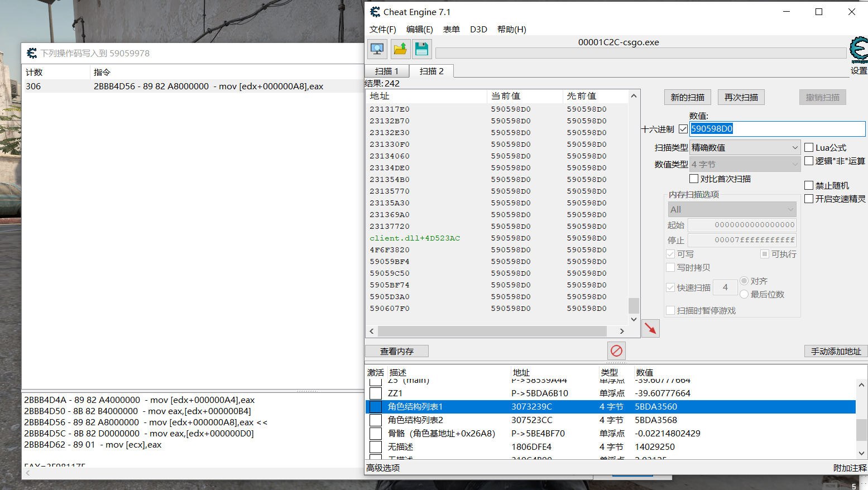This screenshot has height=490, width=868.
Task: Enable the logical NOT operation checkbox
Action: pos(809,161)
